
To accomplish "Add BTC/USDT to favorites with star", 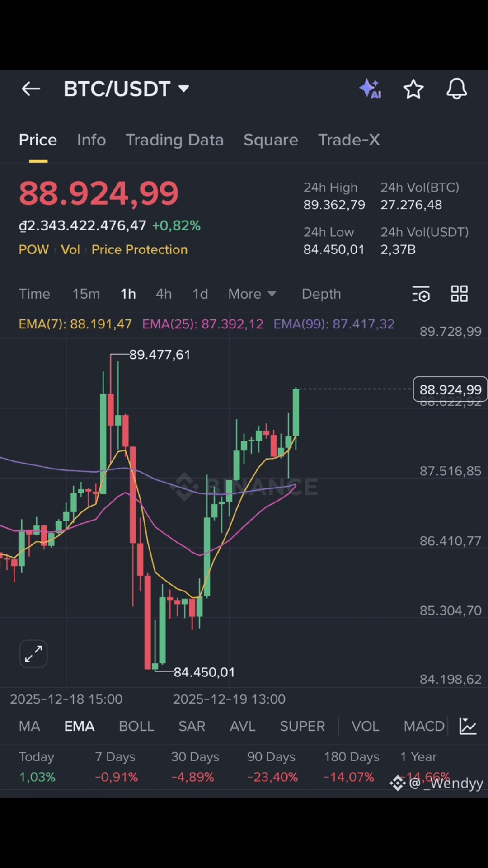I will (413, 89).
